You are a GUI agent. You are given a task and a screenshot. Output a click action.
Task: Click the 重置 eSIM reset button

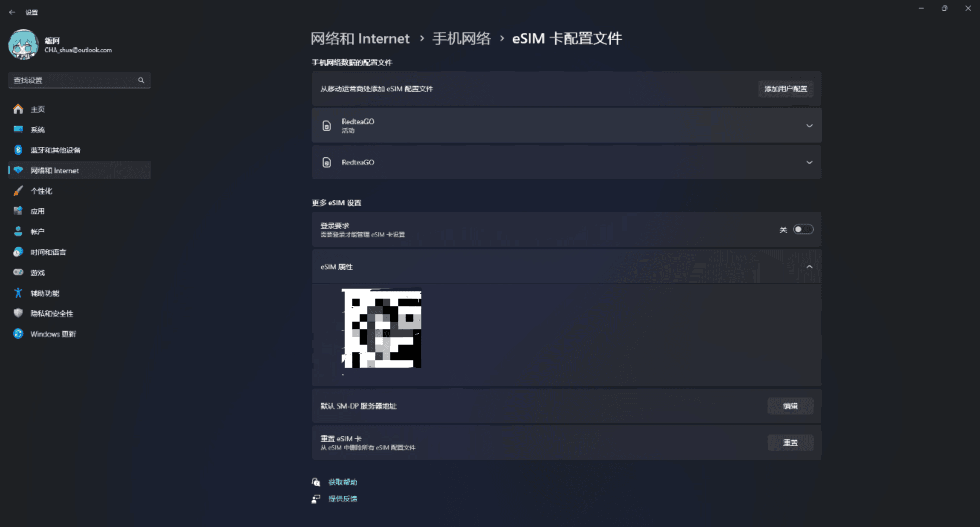[791, 443]
